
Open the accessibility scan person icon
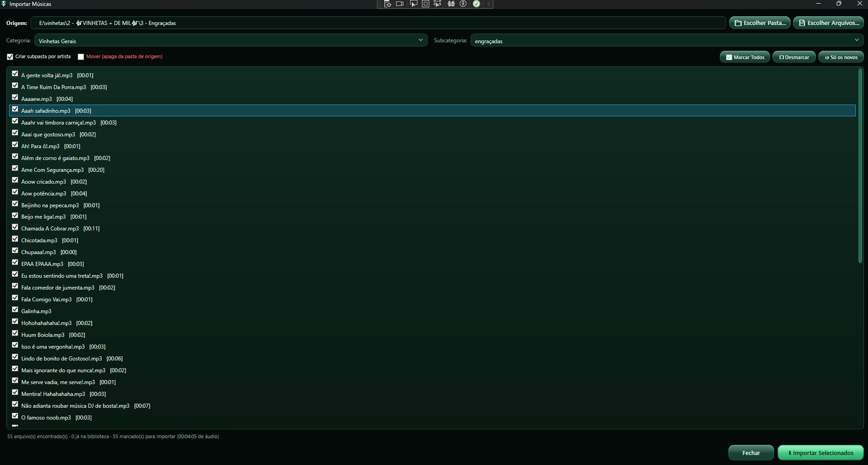(463, 4)
